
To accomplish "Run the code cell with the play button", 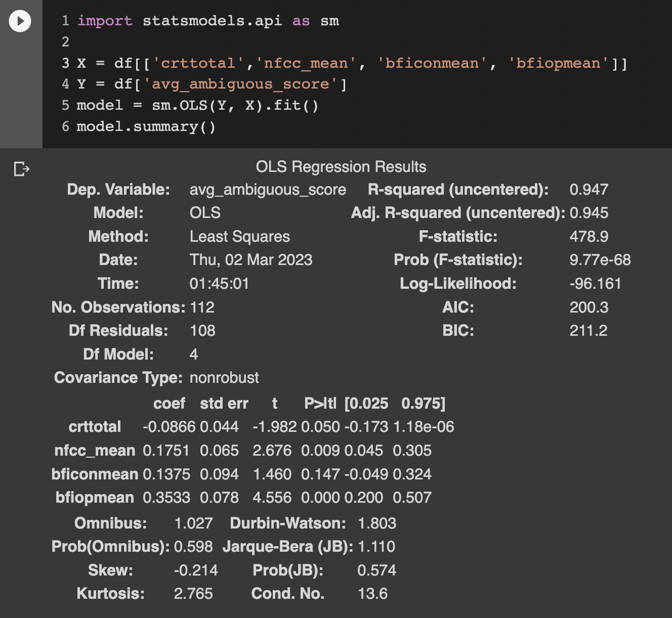I will pyautogui.click(x=20, y=21).
